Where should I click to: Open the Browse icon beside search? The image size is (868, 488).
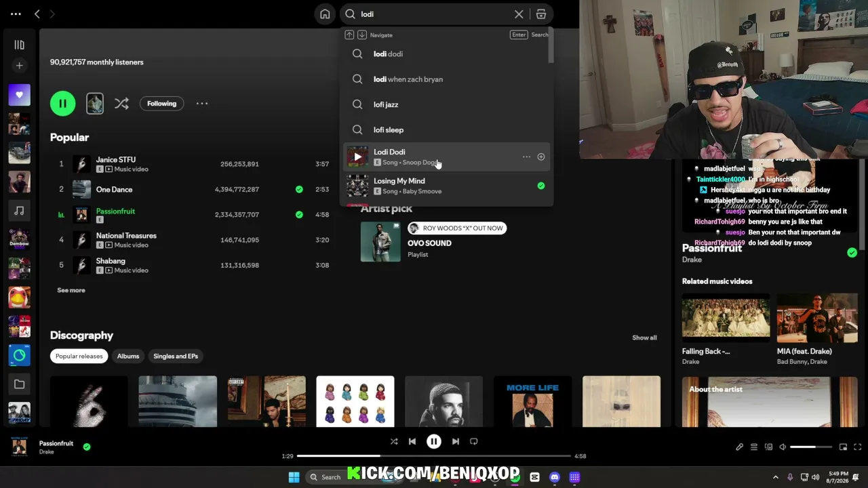pyautogui.click(x=541, y=14)
